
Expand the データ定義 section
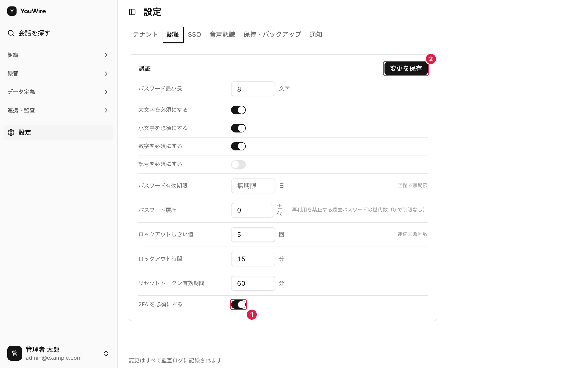tap(58, 92)
